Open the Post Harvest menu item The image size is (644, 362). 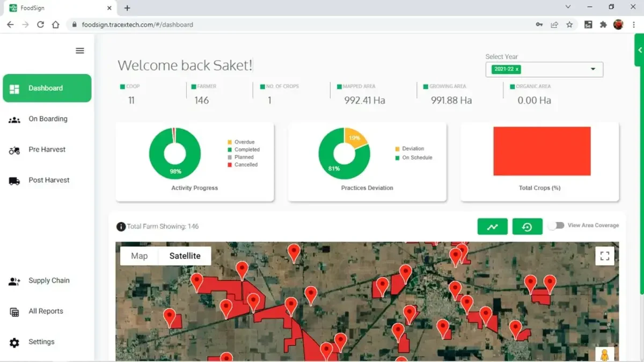click(47, 180)
